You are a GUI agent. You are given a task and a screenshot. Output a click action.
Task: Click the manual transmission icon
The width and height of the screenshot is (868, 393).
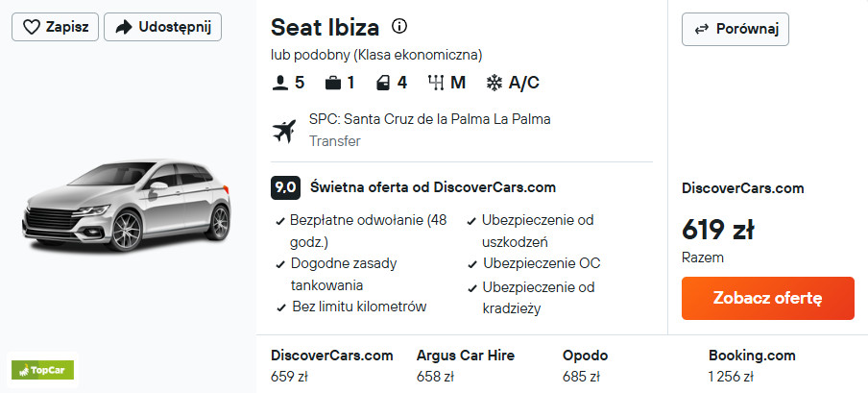[436, 83]
